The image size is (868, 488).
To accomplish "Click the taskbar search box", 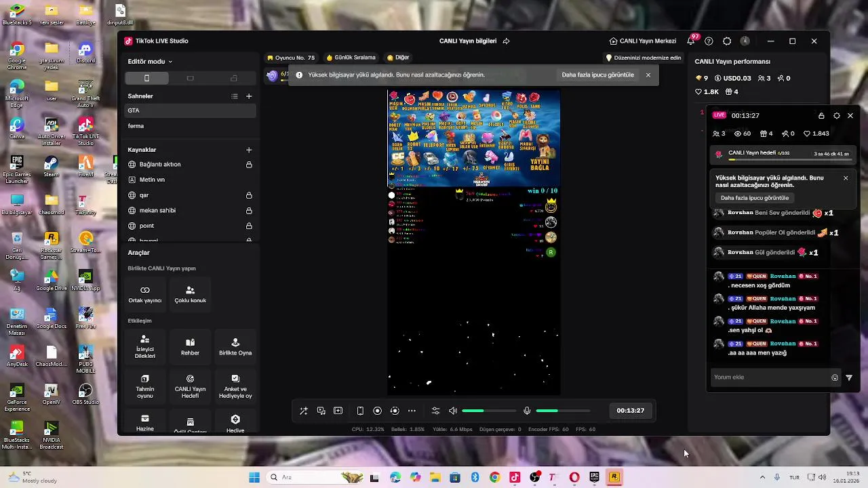I will 316,477.
